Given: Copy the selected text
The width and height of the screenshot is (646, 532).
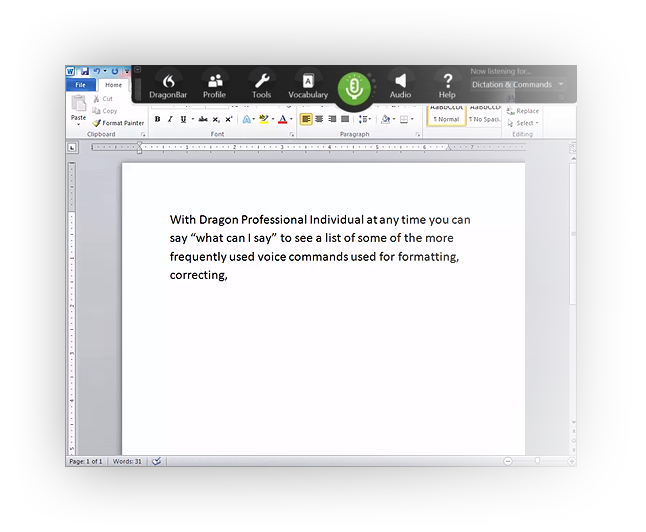Looking at the screenshot, I should pyautogui.click(x=105, y=111).
